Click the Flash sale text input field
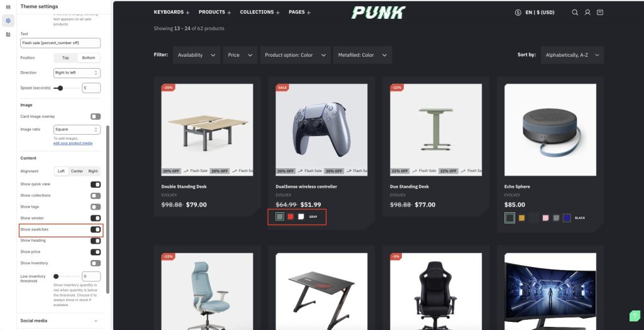 pos(60,43)
